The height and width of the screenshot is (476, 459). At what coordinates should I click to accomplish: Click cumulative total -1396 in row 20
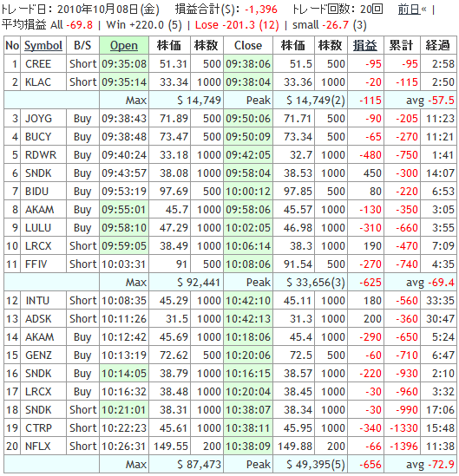404,447
